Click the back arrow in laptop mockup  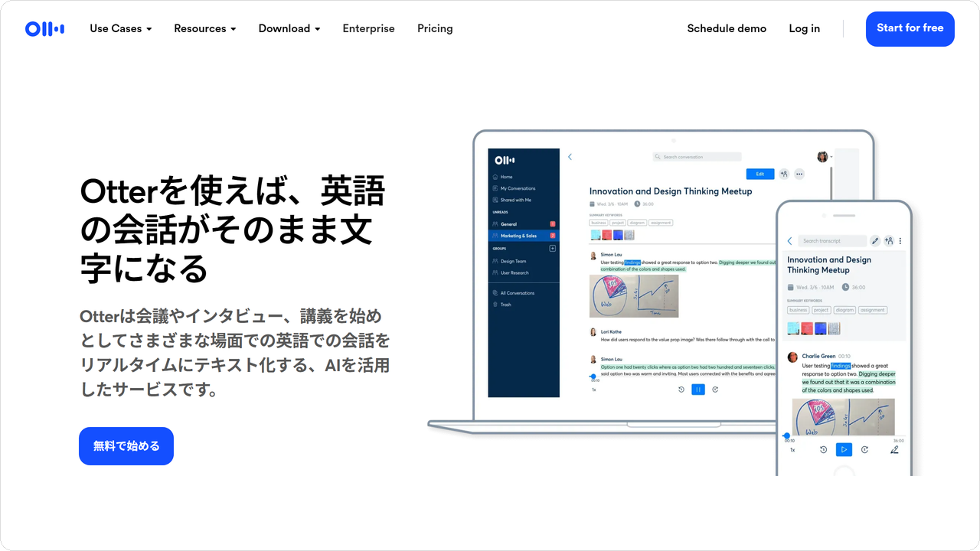[570, 157]
